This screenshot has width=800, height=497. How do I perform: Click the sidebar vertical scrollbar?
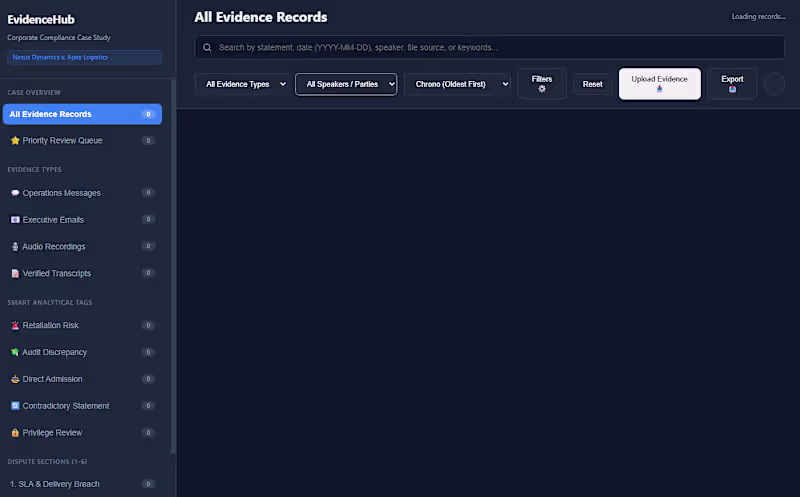click(173, 265)
